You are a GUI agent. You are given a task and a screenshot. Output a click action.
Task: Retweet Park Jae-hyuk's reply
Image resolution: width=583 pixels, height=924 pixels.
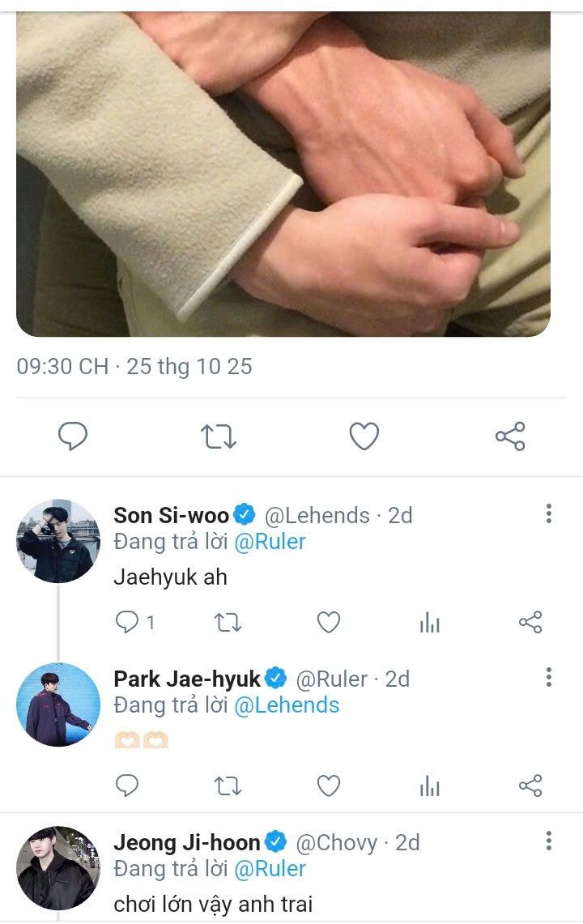(226, 786)
